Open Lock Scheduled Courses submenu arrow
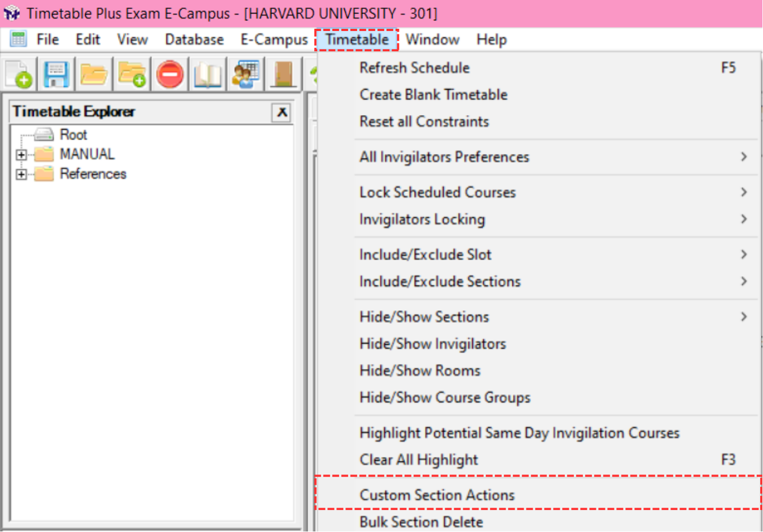 coord(744,192)
